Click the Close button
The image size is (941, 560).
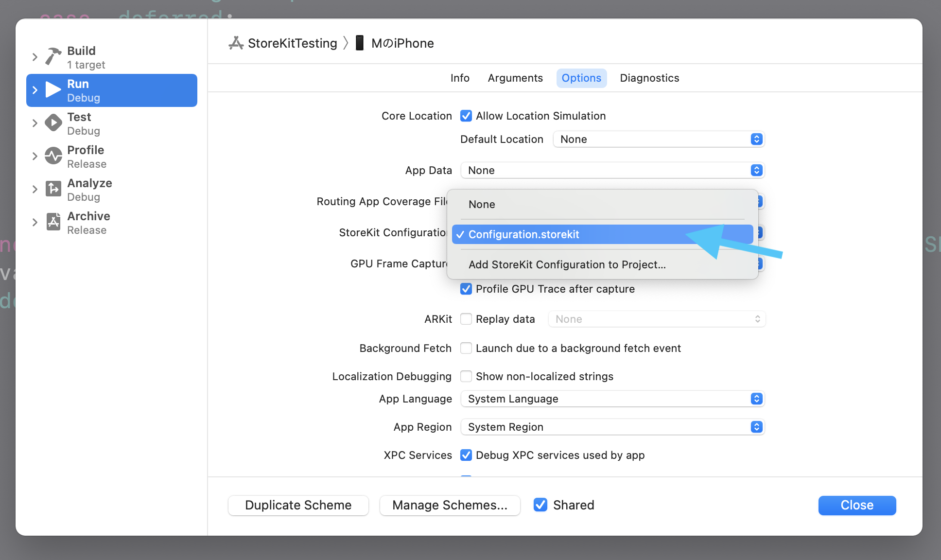857,505
